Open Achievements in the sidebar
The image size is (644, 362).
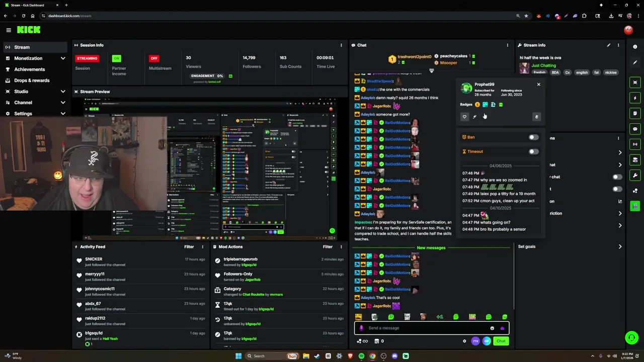point(29,69)
